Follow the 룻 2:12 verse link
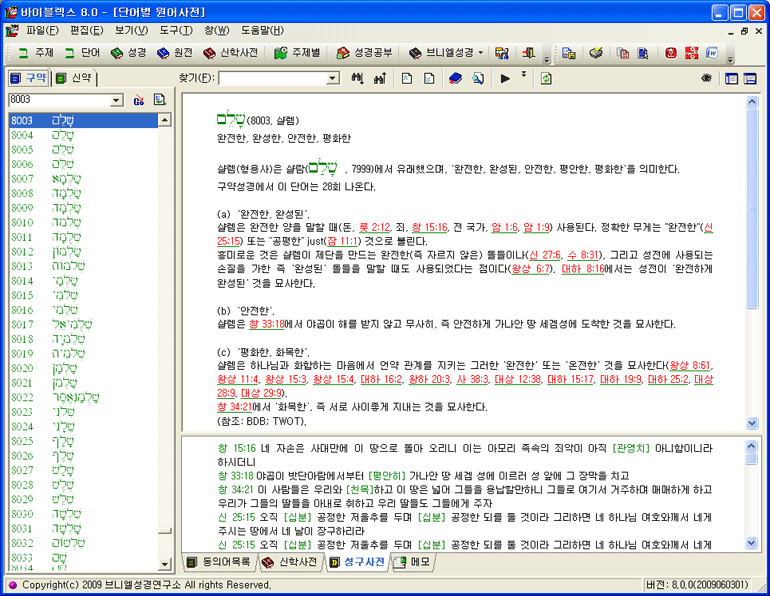This screenshot has height=596, width=770. [x=375, y=227]
